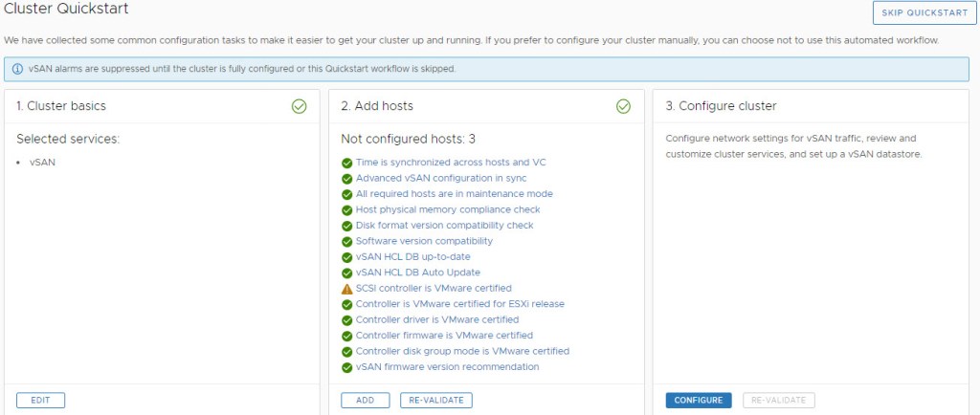
Task: Re-validate hosts in Add hosts card
Action: tap(435, 401)
